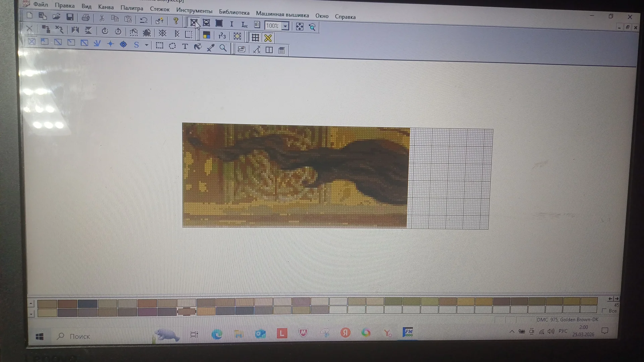Toggle the split-view two-pane icon
The width and height of the screenshot is (644, 362).
(269, 50)
